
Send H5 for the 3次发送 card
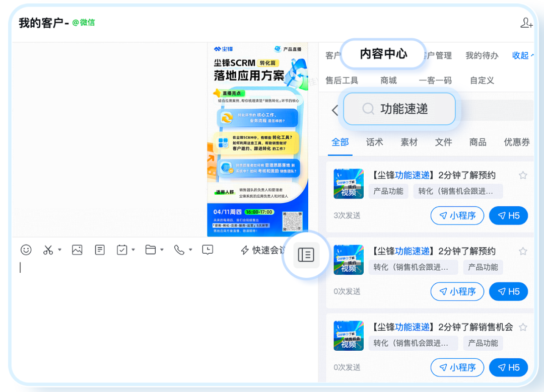click(509, 215)
